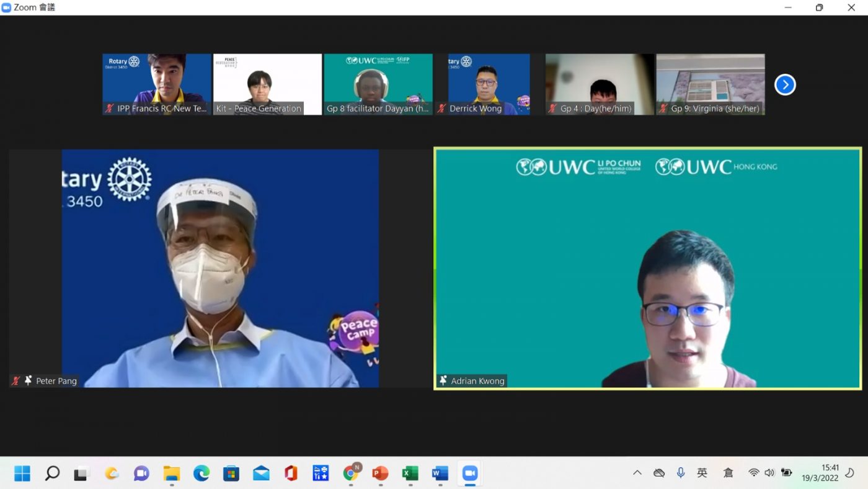
Task: Open Teams Chat from taskbar
Action: tap(141, 473)
